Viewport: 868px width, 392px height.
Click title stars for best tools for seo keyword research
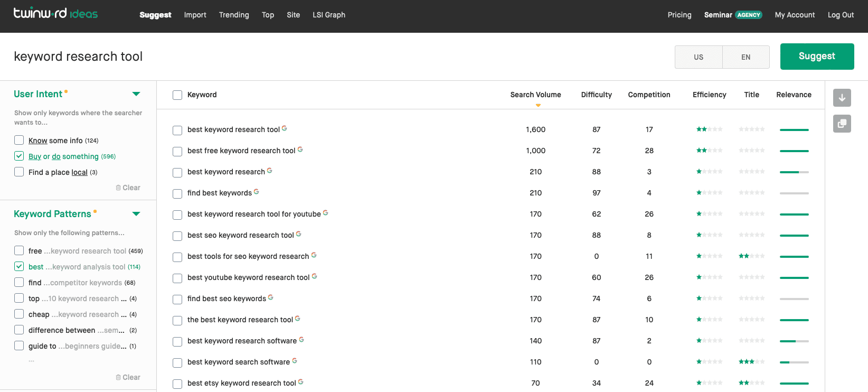(752, 256)
